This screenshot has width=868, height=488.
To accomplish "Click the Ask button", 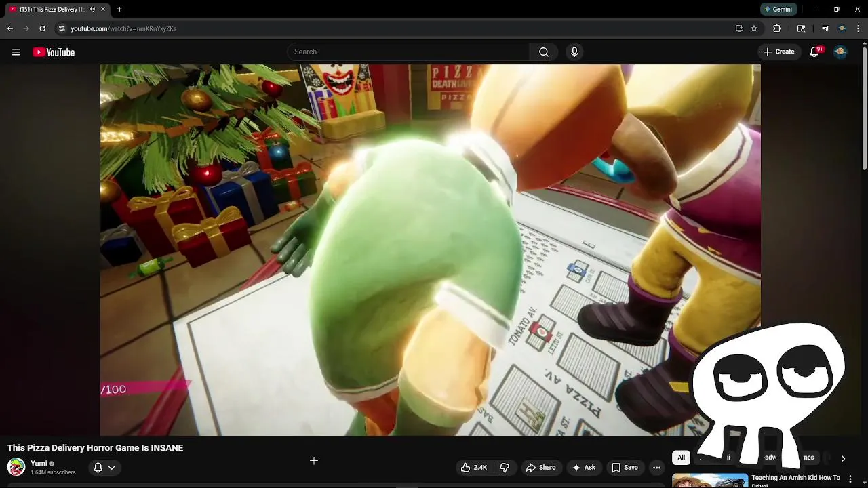I will point(584,468).
